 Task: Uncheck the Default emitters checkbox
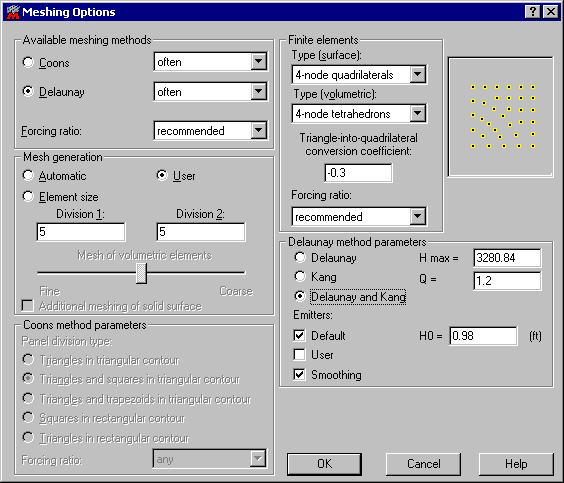299,335
